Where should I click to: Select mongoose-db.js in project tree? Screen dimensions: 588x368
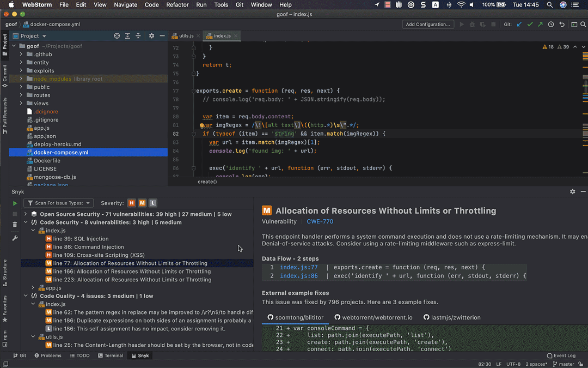pos(55,177)
